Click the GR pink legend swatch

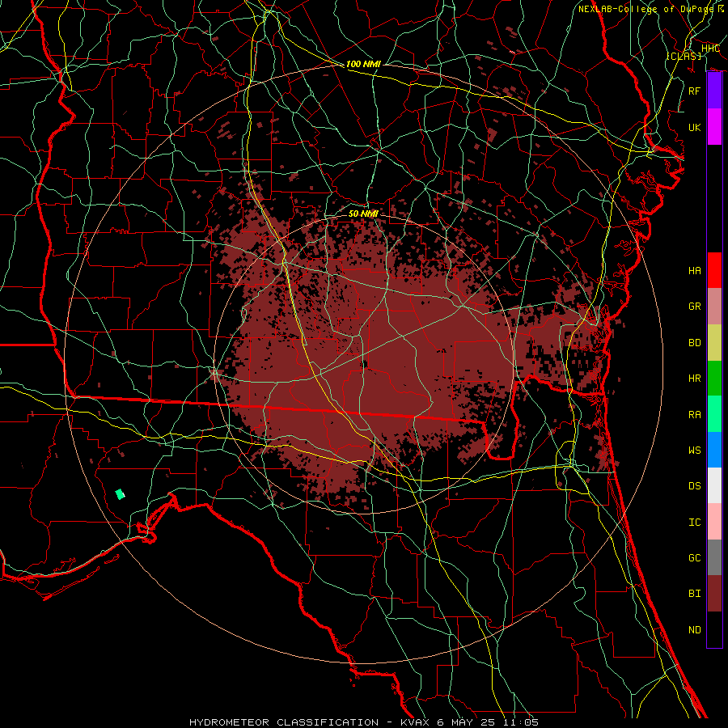tap(714, 307)
